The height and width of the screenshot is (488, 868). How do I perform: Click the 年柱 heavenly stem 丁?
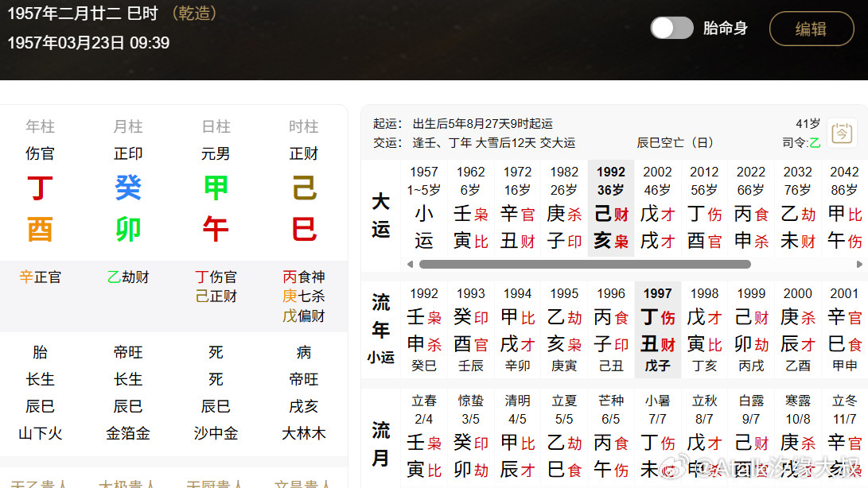[x=40, y=188]
